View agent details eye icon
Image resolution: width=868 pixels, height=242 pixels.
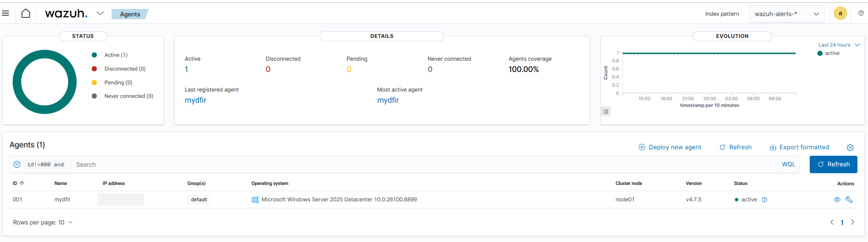837,200
